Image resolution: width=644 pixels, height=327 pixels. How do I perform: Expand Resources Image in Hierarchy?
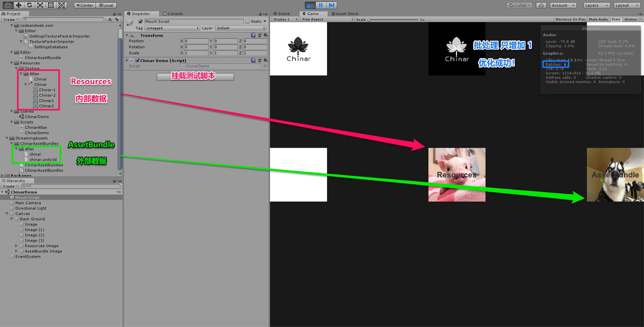16,246
